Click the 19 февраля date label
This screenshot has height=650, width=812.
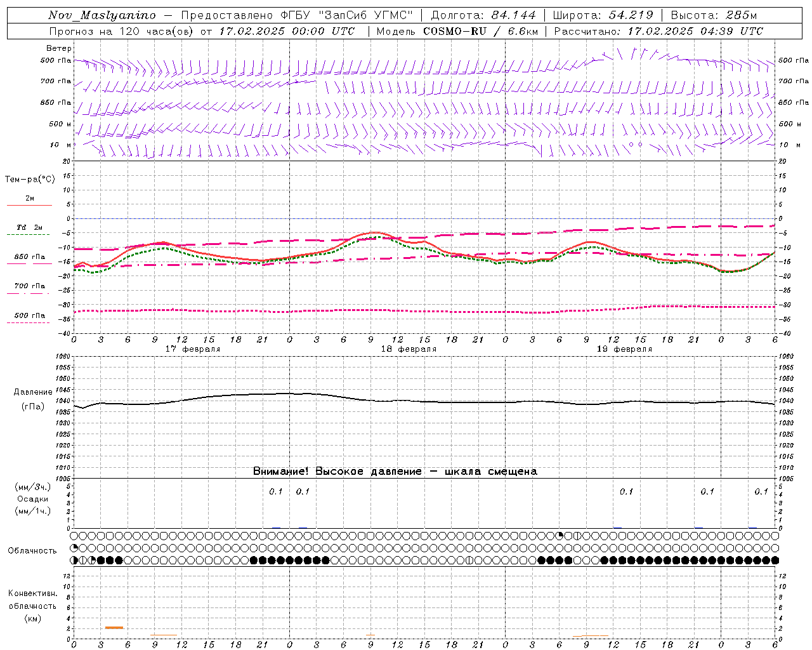tap(624, 349)
